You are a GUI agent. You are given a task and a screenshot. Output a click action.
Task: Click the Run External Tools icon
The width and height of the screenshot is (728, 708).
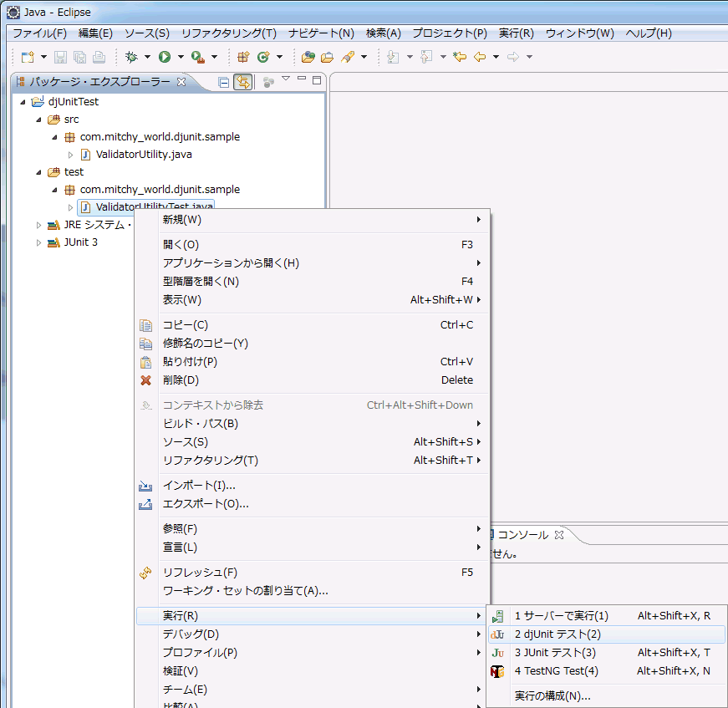198,57
